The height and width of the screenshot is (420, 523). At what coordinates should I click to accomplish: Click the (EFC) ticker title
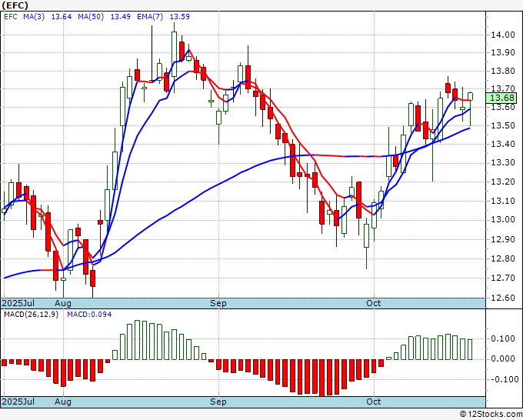coord(15,5)
